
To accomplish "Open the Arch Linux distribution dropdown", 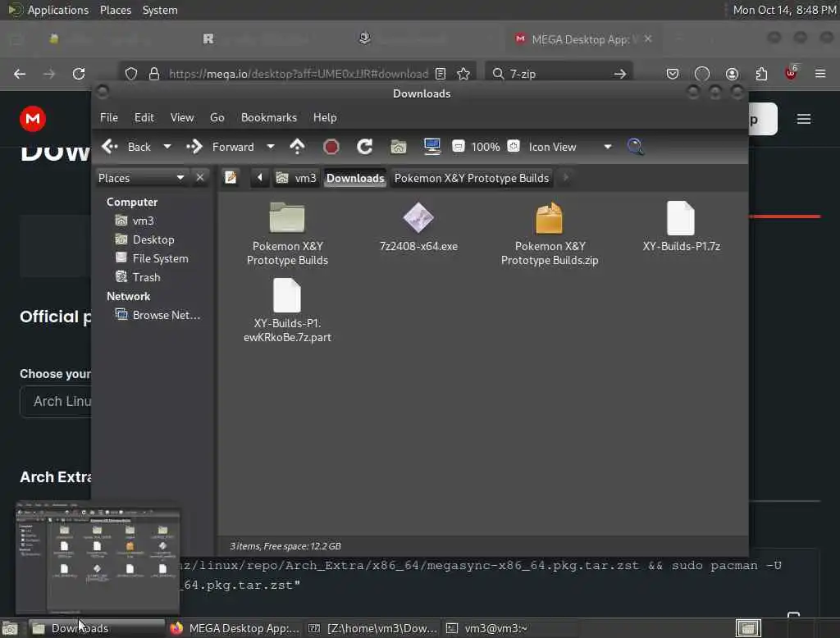I will (x=56, y=401).
